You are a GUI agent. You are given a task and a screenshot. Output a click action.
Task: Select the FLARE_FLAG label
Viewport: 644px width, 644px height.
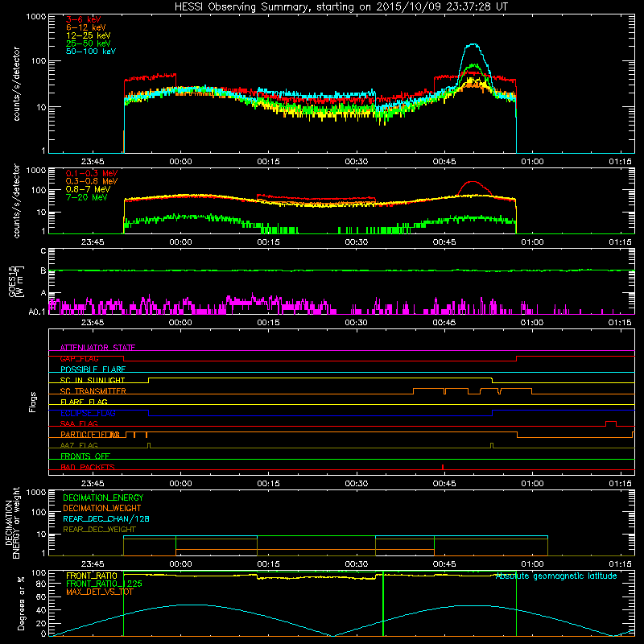84,402
